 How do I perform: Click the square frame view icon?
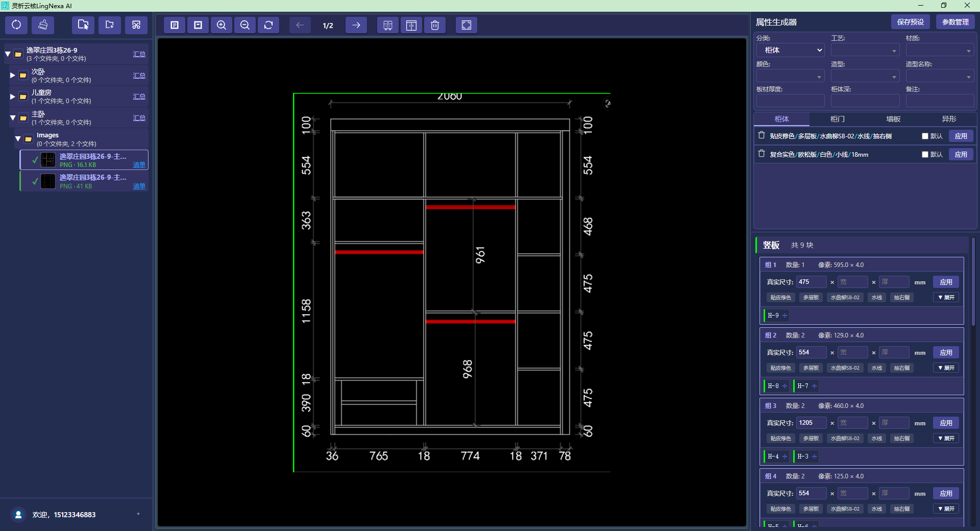pyautogui.click(x=198, y=25)
